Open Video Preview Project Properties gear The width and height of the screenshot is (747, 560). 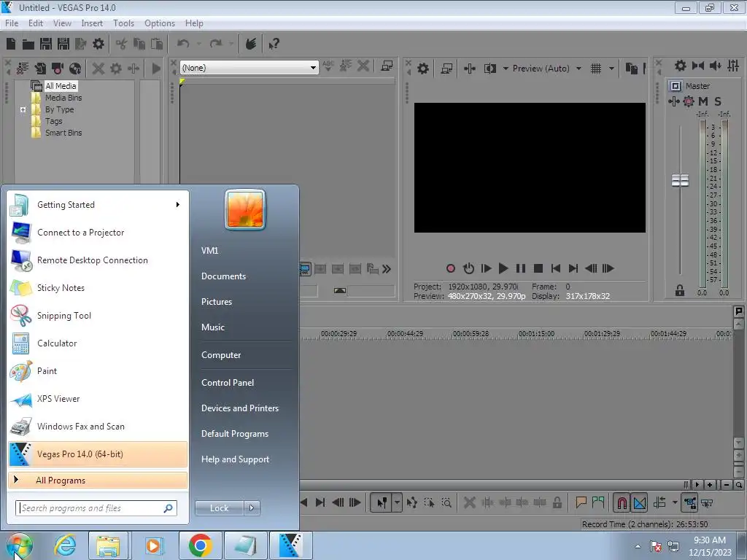tap(422, 69)
